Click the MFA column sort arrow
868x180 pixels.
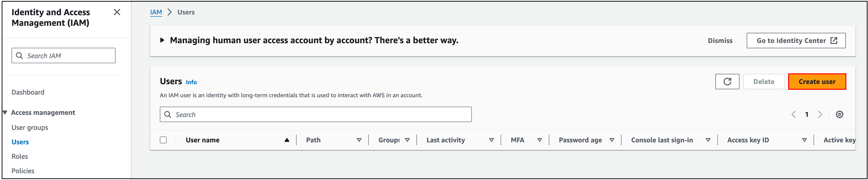tap(539, 140)
